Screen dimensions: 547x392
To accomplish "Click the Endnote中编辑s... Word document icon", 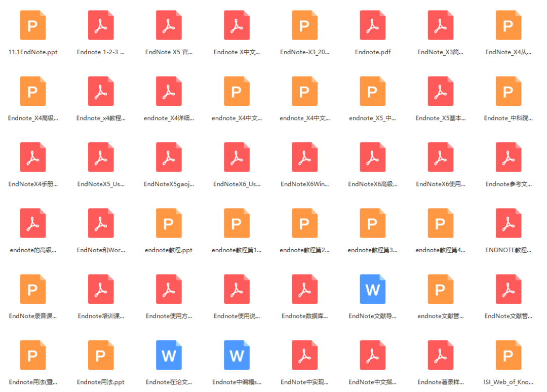I will click(237, 355).
